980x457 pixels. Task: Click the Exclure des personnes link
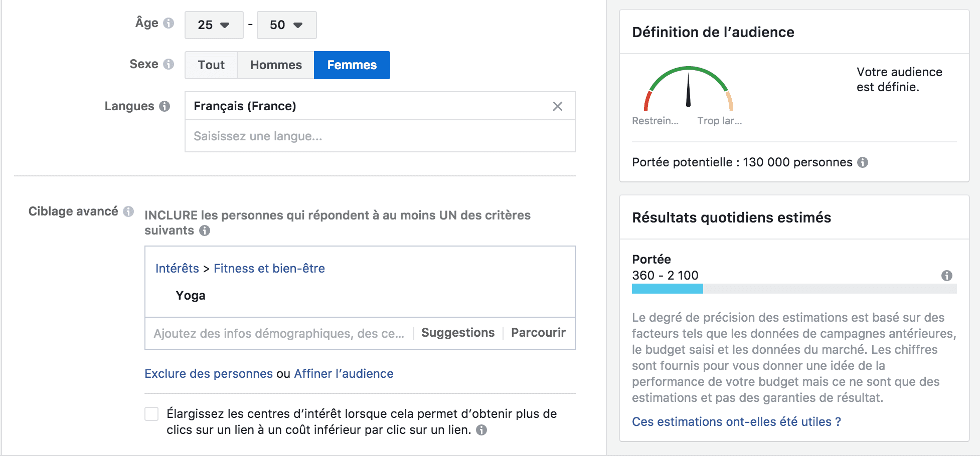pyautogui.click(x=209, y=374)
